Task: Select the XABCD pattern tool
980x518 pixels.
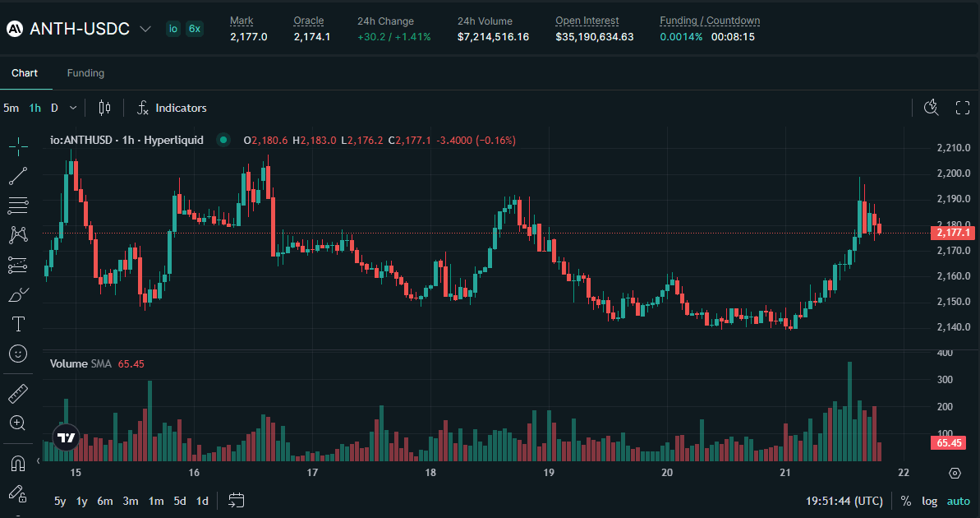Action: click(18, 235)
